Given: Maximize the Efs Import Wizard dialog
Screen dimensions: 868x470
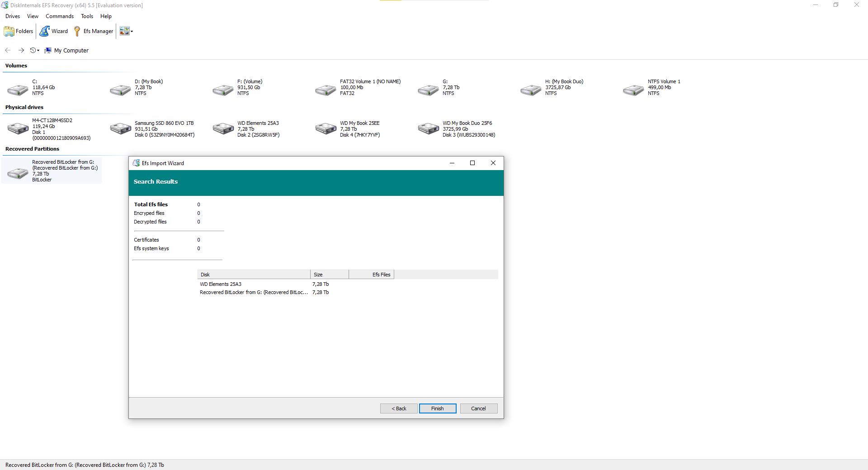Looking at the screenshot, I should (x=472, y=163).
